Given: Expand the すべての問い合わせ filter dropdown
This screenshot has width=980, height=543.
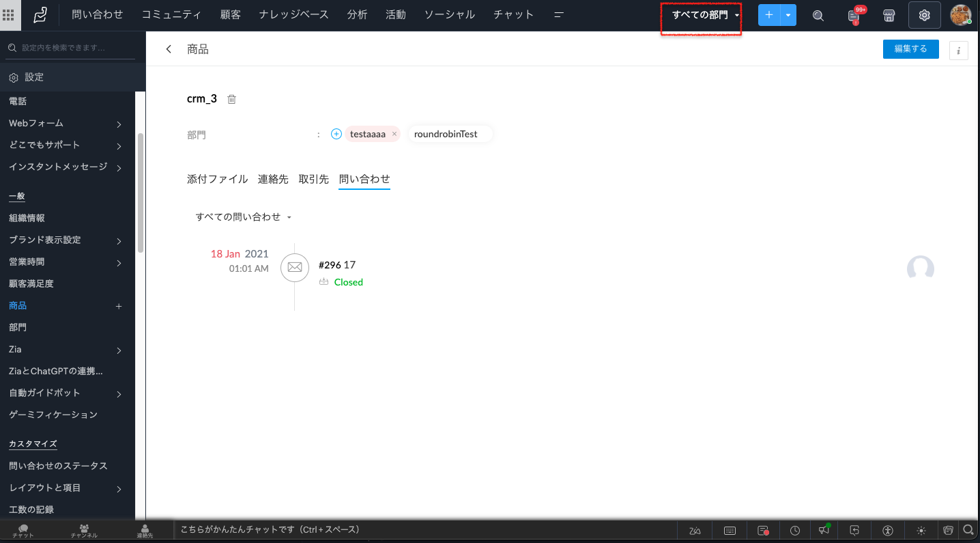Looking at the screenshot, I should [244, 217].
